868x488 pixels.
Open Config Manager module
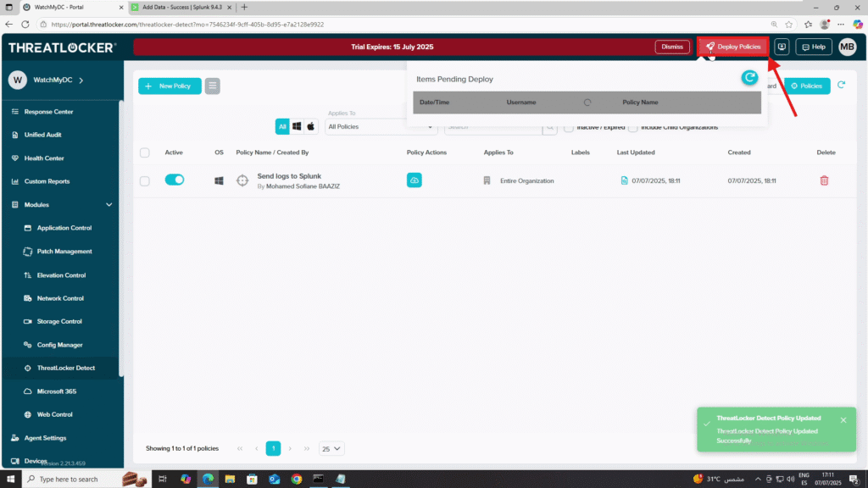click(59, 345)
